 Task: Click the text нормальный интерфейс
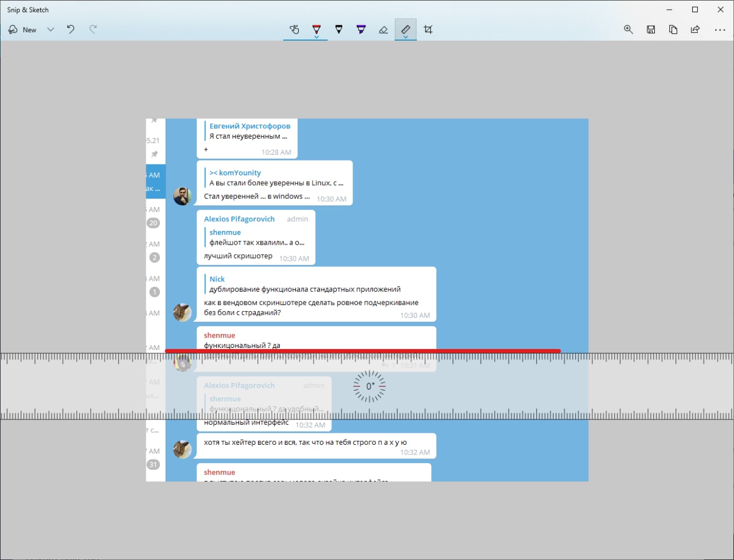pyautogui.click(x=247, y=423)
